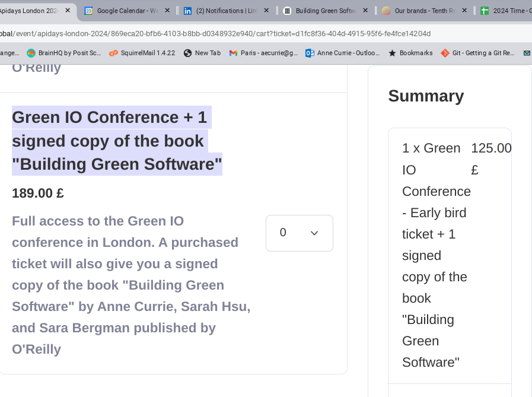Click the Our brands tab favicon
The image size is (532, 397).
[x=386, y=11]
